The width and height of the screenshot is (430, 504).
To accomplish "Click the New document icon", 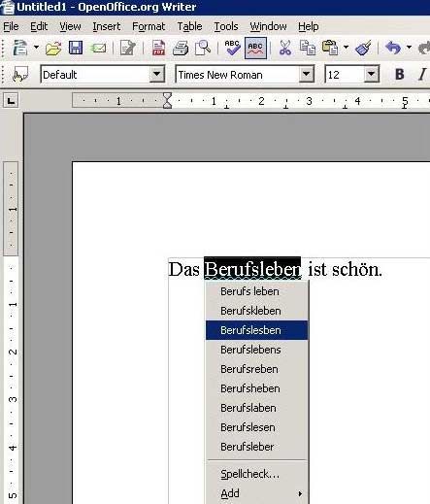I will click(x=19, y=48).
